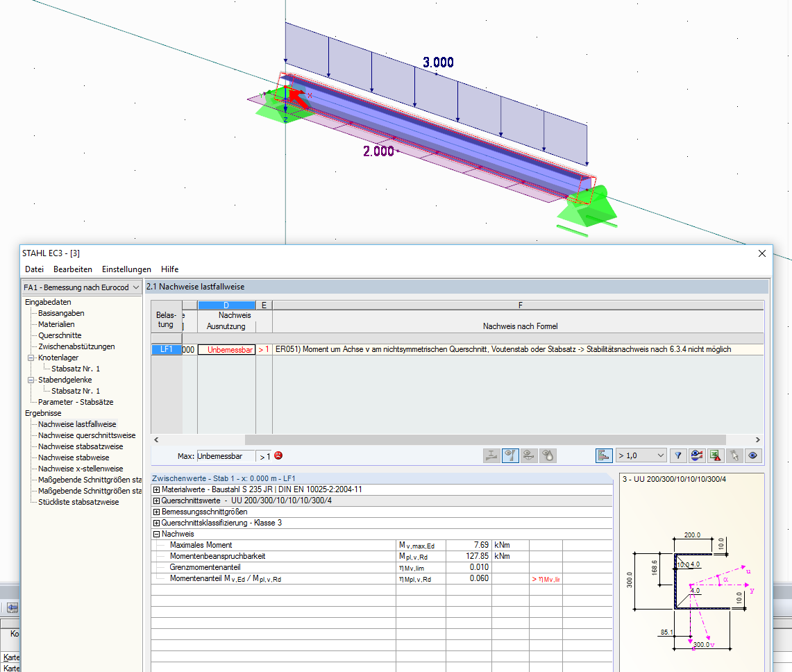This screenshot has height=672, width=792.
Task: Click the 127.85 value cell
Action: [469, 556]
